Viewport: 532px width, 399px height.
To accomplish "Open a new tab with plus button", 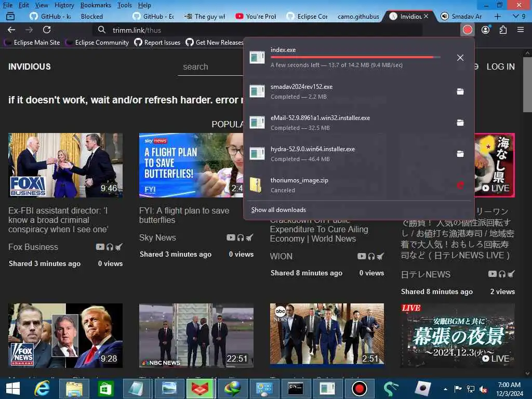I will pyautogui.click(x=497, y=16).
